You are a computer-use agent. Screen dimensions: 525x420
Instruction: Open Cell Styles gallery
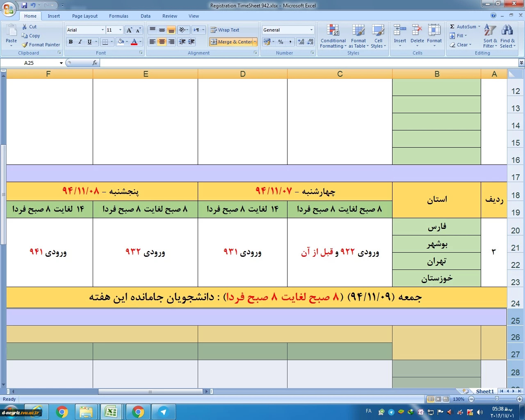tap(378, 36)
